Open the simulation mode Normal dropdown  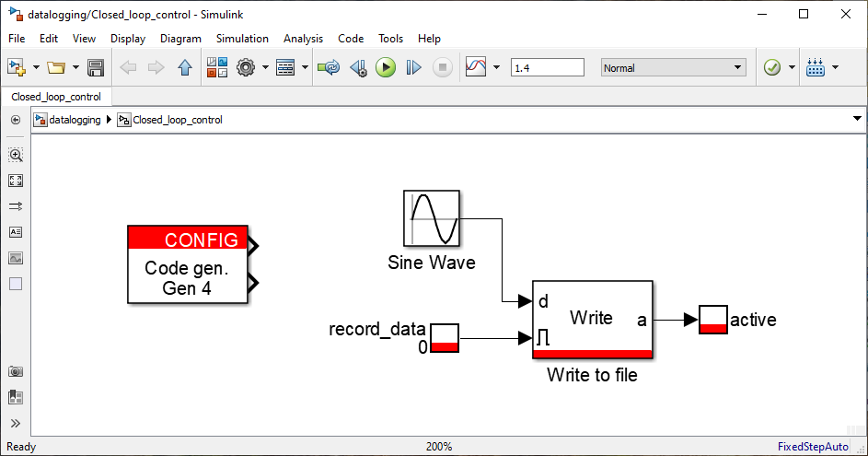point(673,67)
